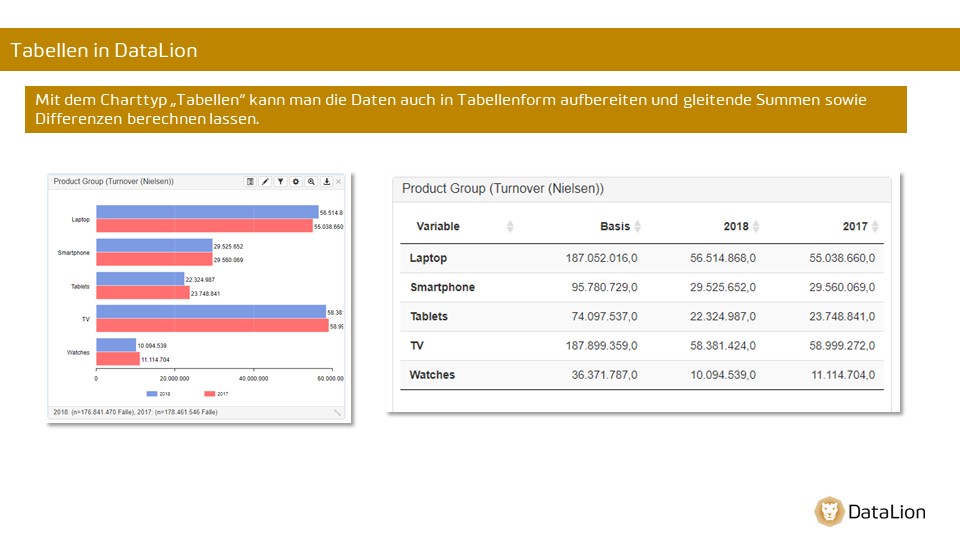
Task: Click the chart panel title Product Group
Action: 113,182
